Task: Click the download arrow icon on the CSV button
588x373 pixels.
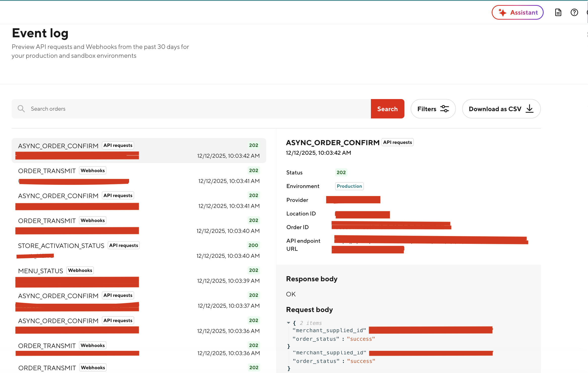Action: tap(530, 109)
